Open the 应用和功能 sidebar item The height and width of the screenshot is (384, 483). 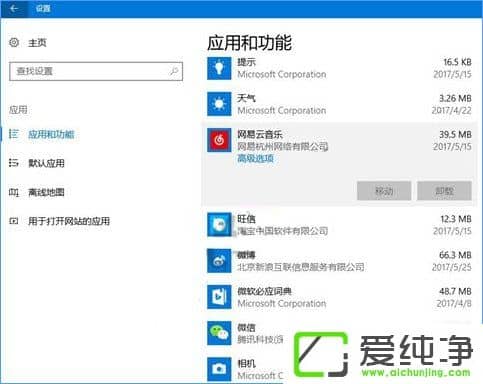(51, 134)
